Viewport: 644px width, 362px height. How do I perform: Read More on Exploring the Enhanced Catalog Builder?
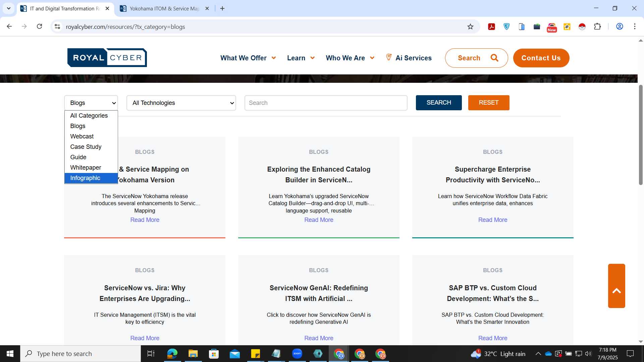click(319, 220)
